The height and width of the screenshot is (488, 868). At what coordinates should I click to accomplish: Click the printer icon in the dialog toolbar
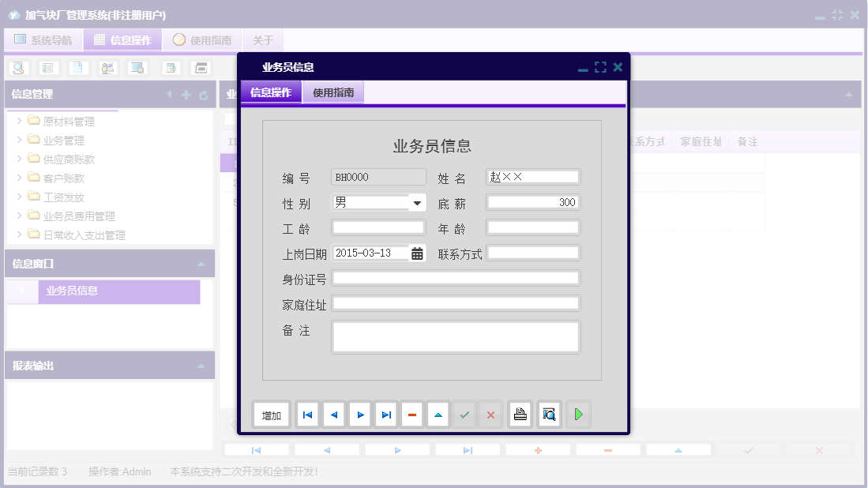coord(520,414)
